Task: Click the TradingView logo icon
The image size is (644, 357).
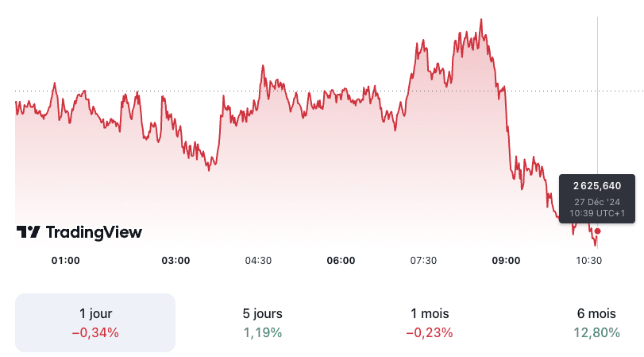Action: coord(28,232)
